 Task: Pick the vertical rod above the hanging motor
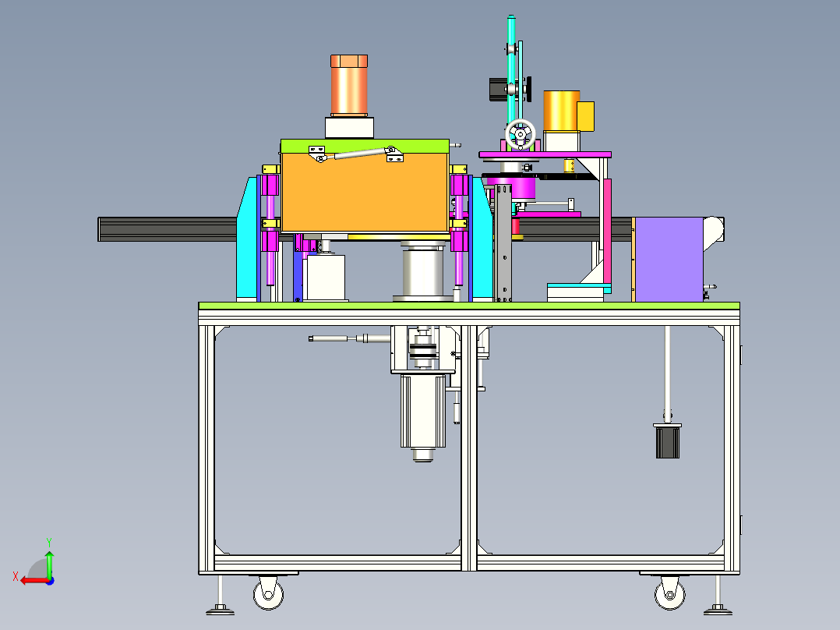click(667, 373)
